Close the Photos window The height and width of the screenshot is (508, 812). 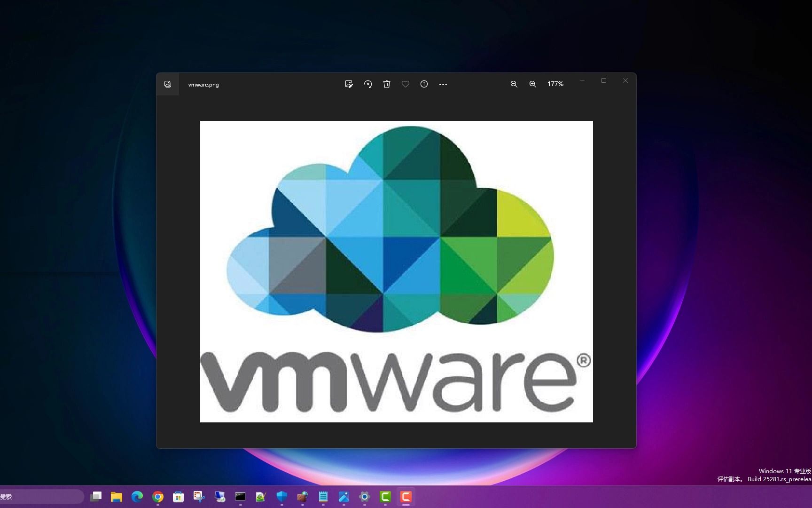[x=625, y=80]
